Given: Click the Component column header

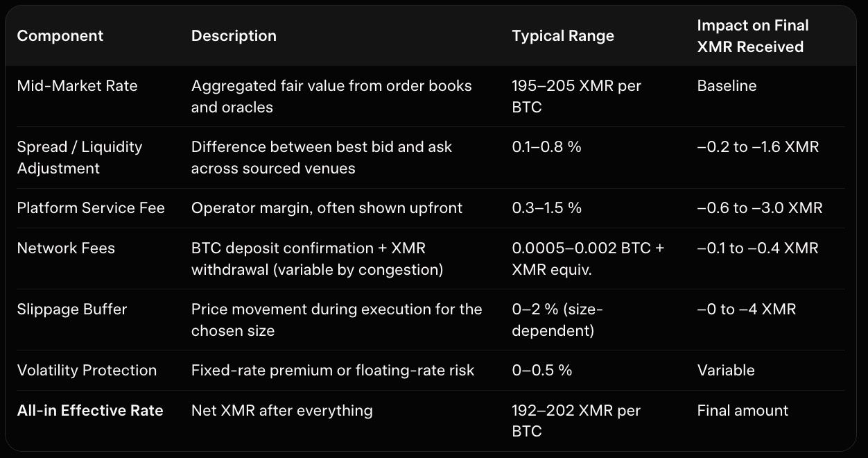Looking at the screenshot, I should (x=60, y=36).
